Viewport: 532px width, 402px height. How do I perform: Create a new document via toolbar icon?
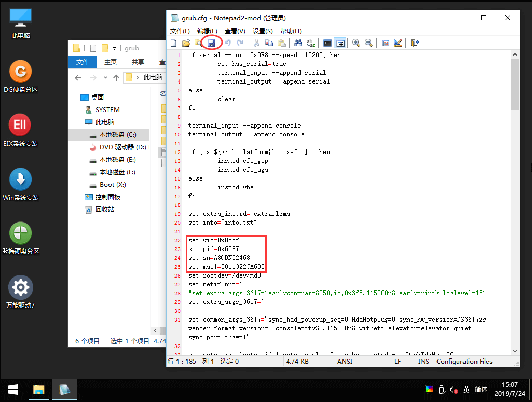[x=174, y=43]
